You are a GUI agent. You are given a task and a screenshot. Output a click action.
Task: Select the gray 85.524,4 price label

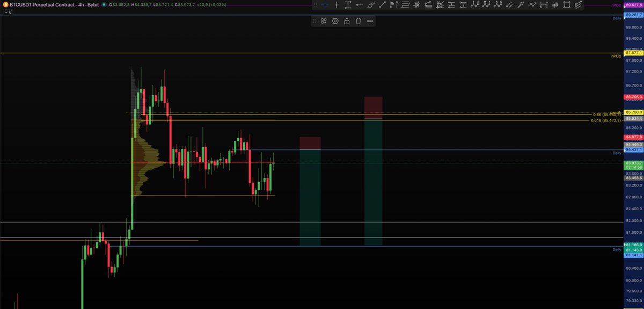[634, 118]
